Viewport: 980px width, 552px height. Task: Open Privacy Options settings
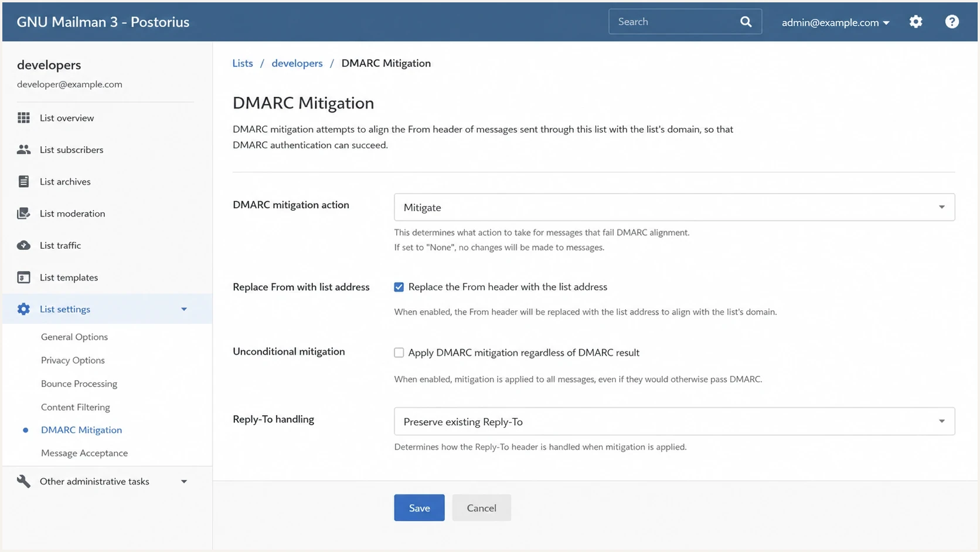click(x=73, y=360)
